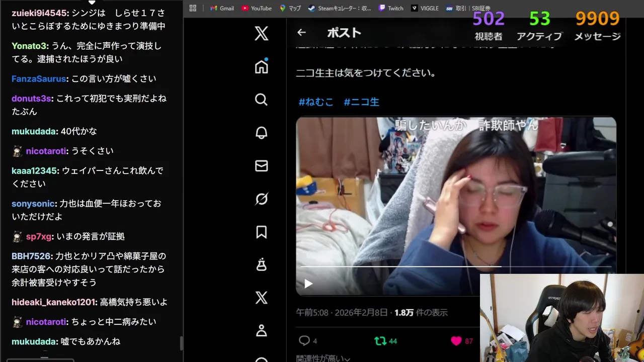
Task: Click username donuts3s in chat
Action: [x=31, y=98]
